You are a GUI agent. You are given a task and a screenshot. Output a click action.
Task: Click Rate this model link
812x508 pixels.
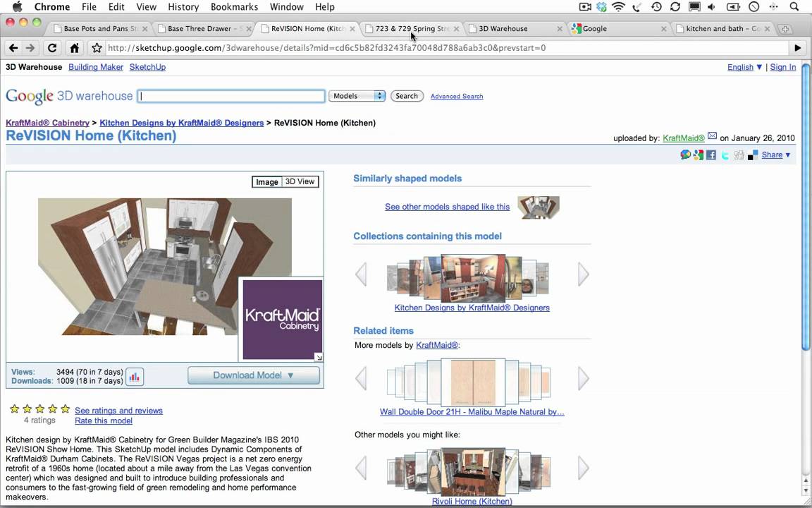click(x=104, y=421)
